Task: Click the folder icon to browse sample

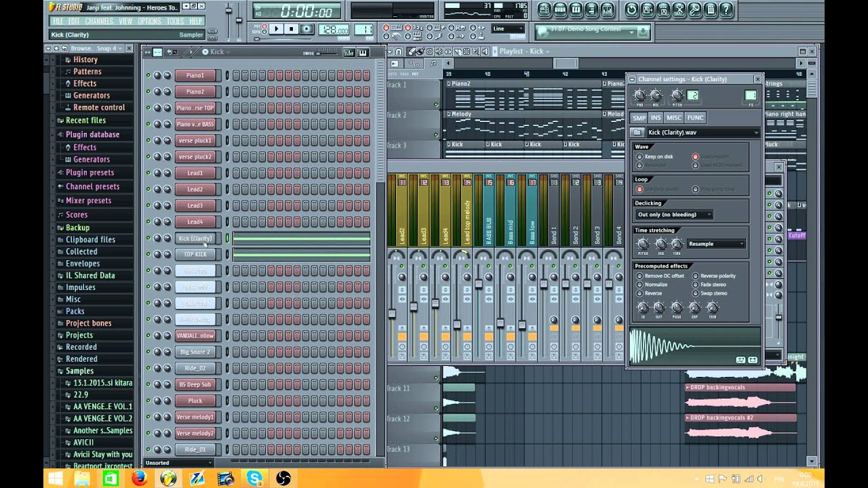Action: (x=637, y=133)
